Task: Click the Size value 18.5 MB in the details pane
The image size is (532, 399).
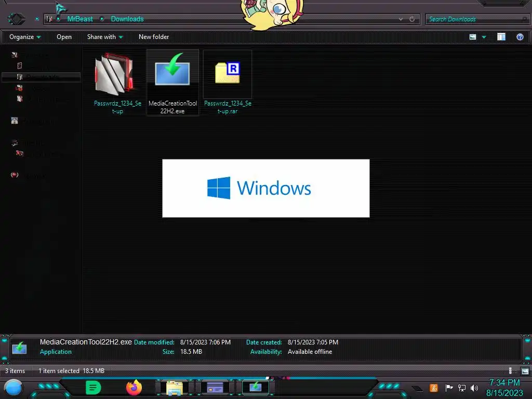Action: coord(191,352)
